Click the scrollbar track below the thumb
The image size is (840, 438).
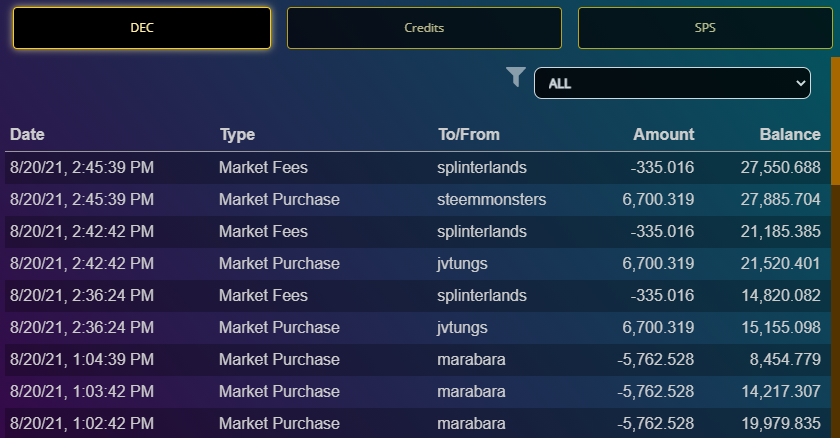click(835, 311)
